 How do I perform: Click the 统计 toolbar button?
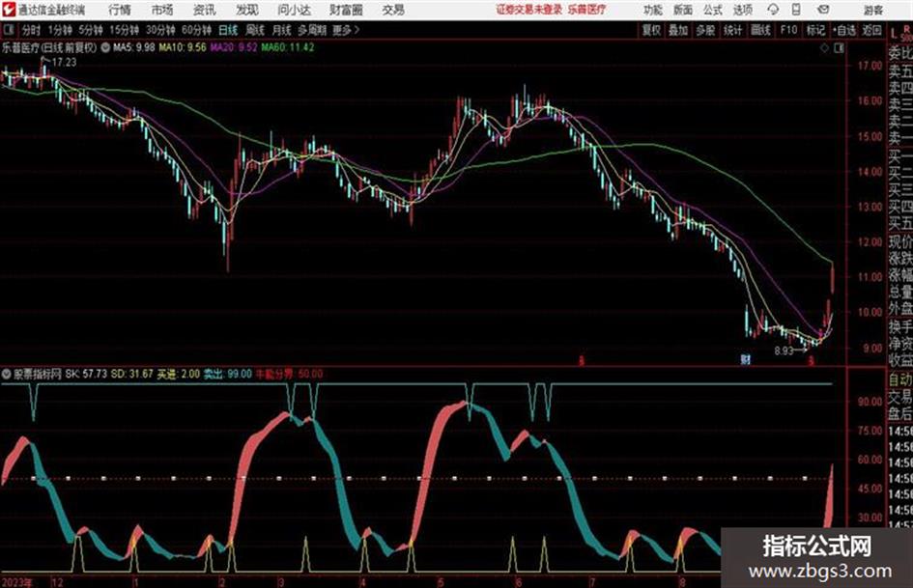pyautogui.click(x=732, y=30)
